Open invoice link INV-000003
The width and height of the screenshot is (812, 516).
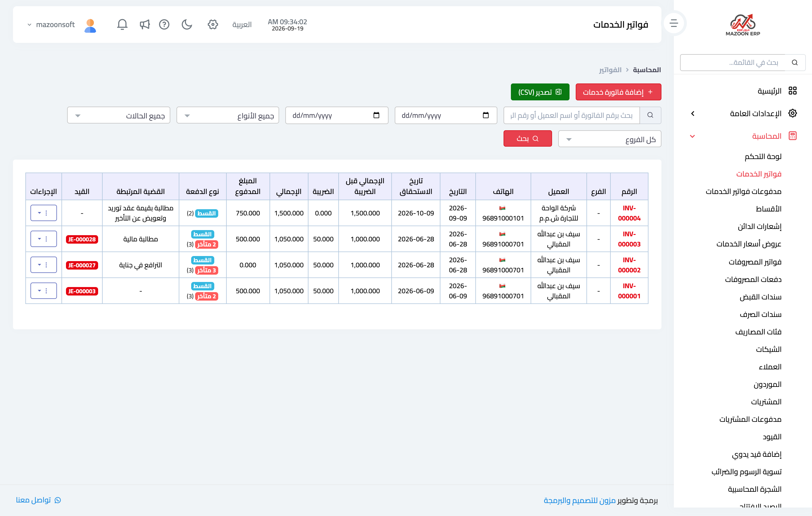pos(629,239)
